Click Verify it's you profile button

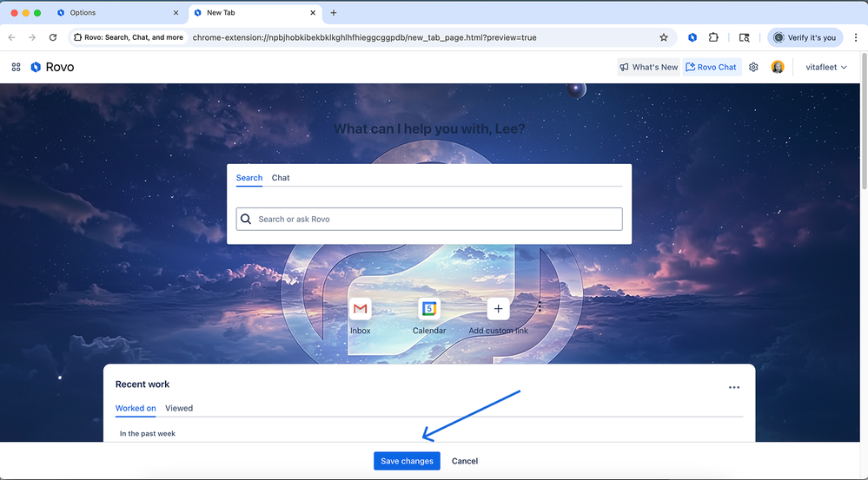pyautogui.click(x=805, y=37)
